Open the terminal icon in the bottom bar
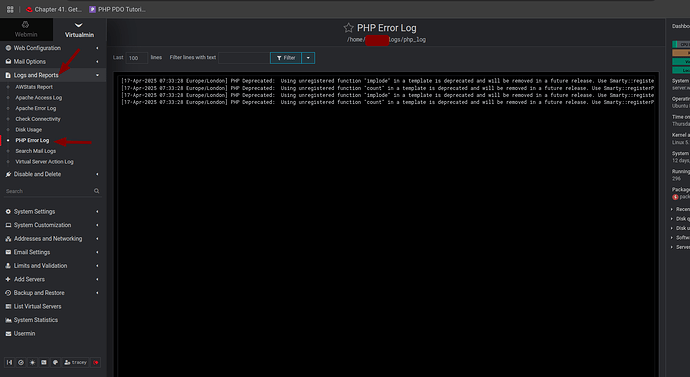Viewport: 690px width, 377px height. coord(44,362)
